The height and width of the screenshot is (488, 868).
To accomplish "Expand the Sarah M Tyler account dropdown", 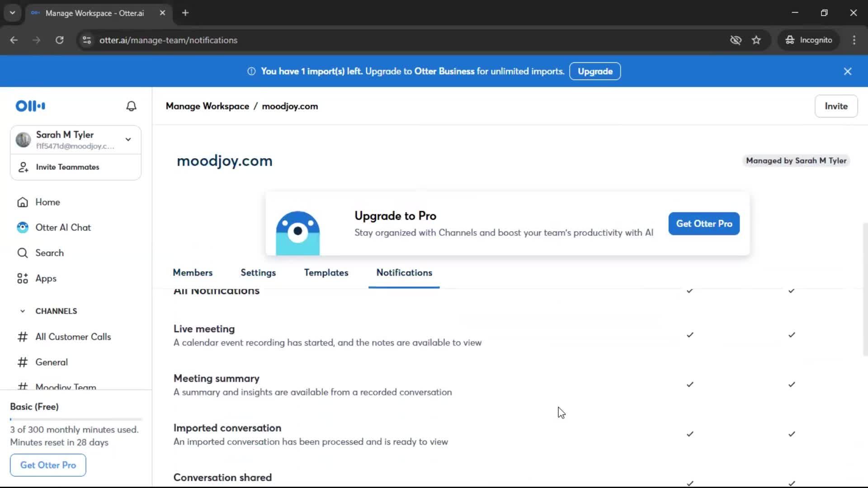I will [x=128, y=140].
